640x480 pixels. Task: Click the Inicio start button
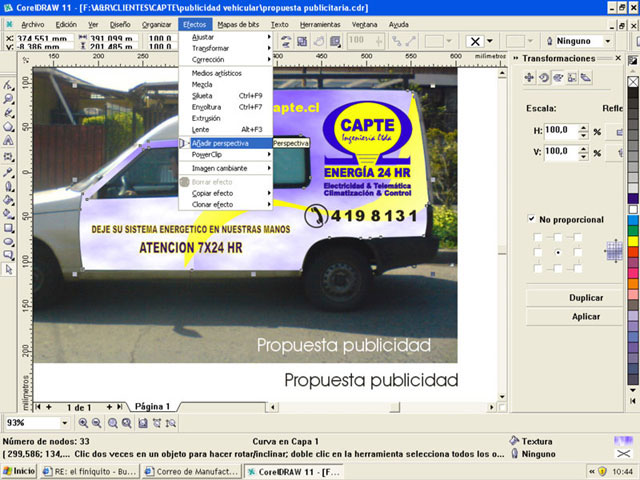pos(19,471)
